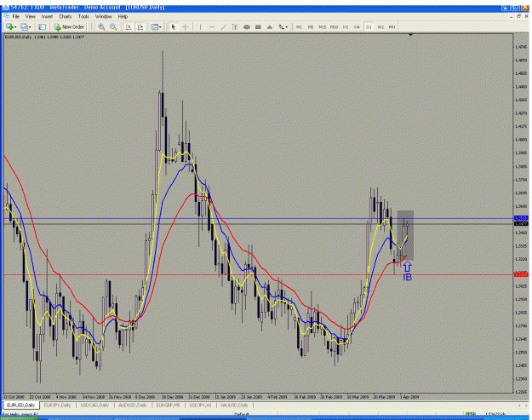
Task: Open the Tools menu
Action: pyautogui.click(x=83, y=16)
